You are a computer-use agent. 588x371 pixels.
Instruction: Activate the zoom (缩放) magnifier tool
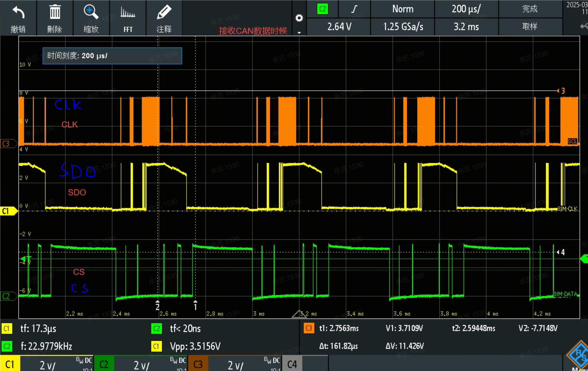(91, 12)
